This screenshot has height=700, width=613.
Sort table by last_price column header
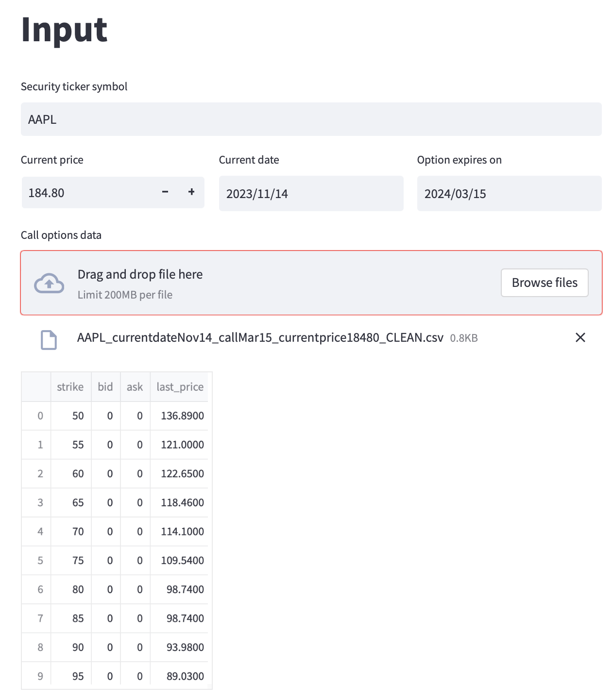[x=180, y=387]
